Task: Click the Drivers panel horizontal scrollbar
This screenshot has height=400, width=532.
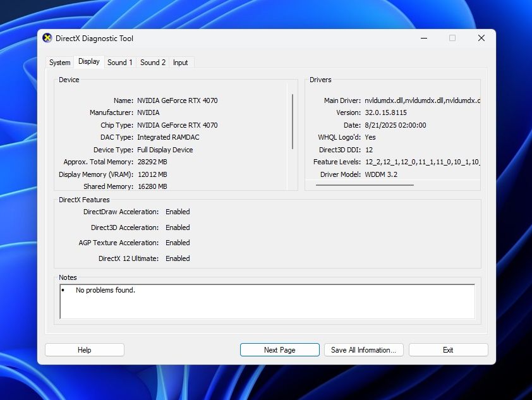Action: tap(365, 185)
